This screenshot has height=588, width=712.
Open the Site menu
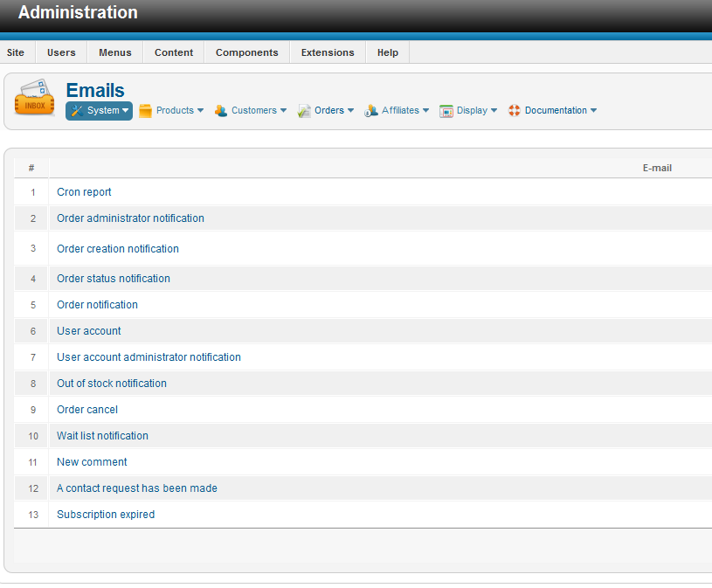16,52
